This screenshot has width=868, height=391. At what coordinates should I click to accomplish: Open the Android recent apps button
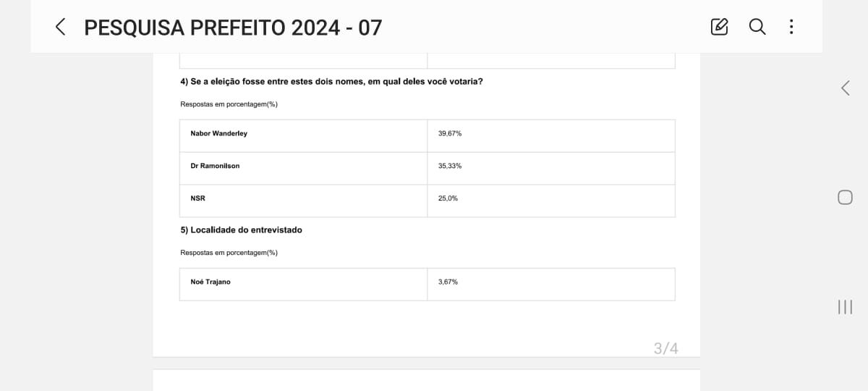click(845, 307)
